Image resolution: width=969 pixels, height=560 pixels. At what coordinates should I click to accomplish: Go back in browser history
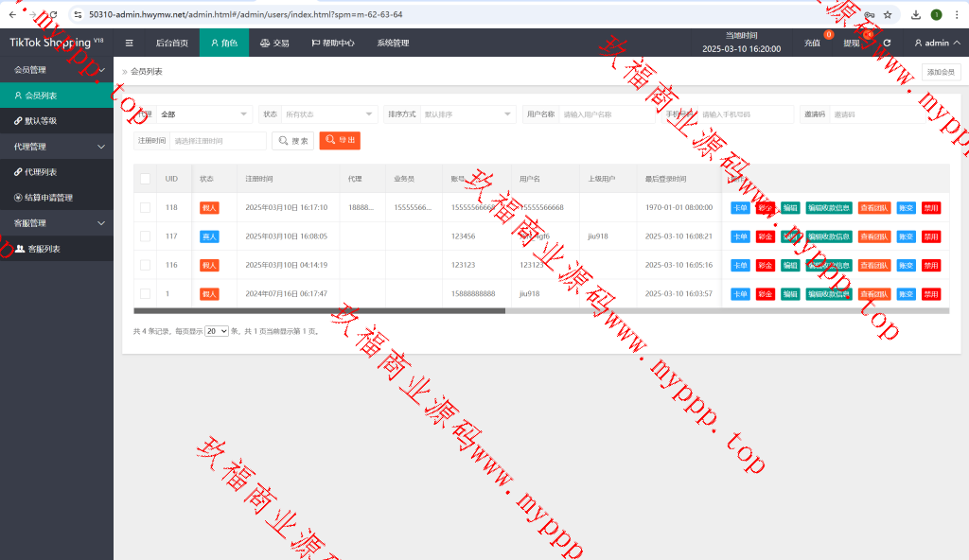coord(12,14)
